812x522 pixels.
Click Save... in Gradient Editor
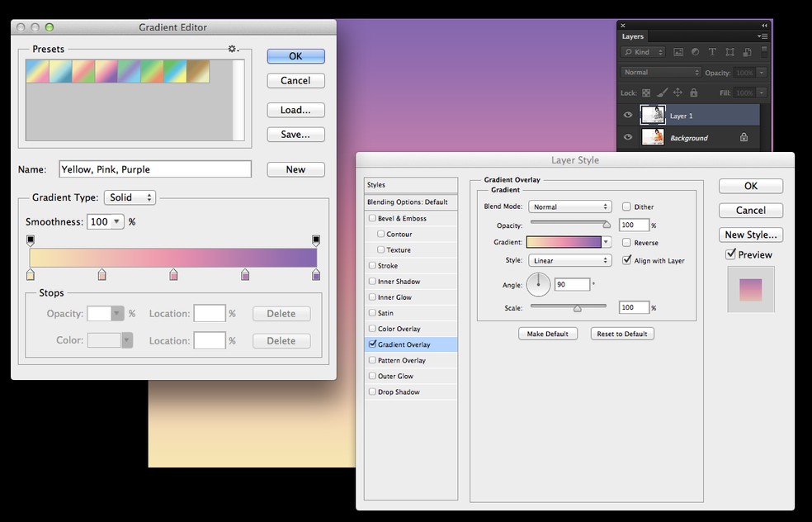[x=295, y=135]
